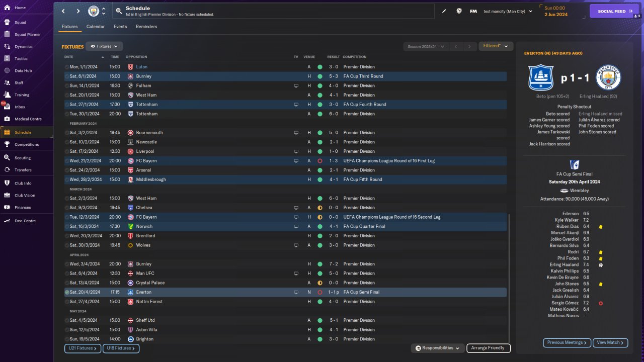Viewport: 644px width, 362px height.
Task: Click the Sun 2 Jun 2024 date display
Action: click(x=556, y=11)
